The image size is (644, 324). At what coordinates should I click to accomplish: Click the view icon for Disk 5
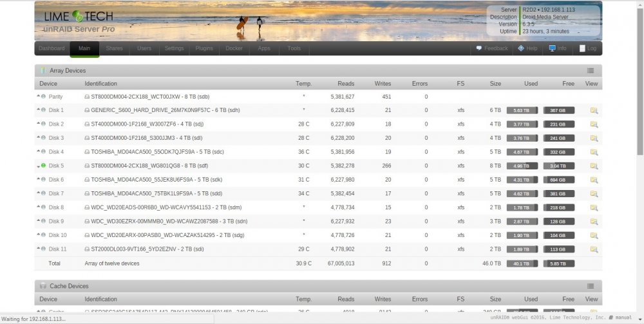point(594,166)
